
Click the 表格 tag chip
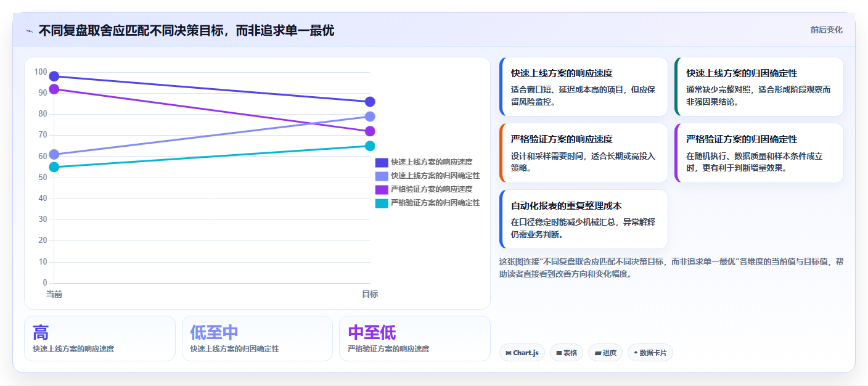567,353
